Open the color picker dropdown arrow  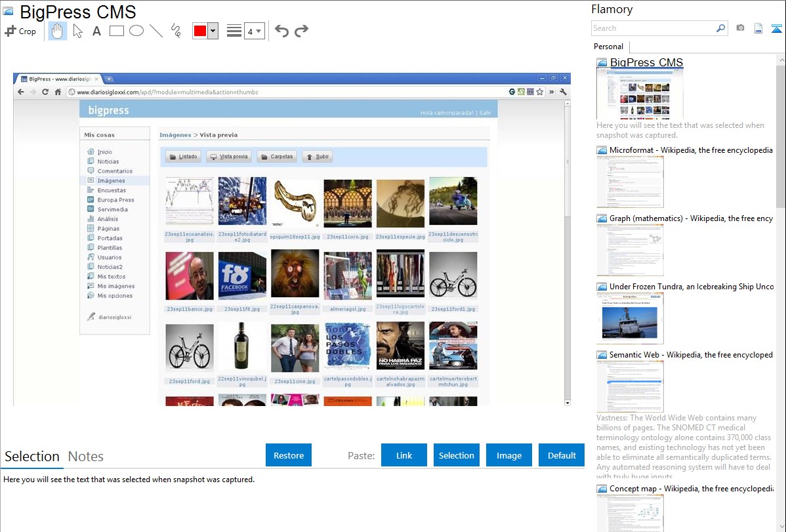point(213,31)
